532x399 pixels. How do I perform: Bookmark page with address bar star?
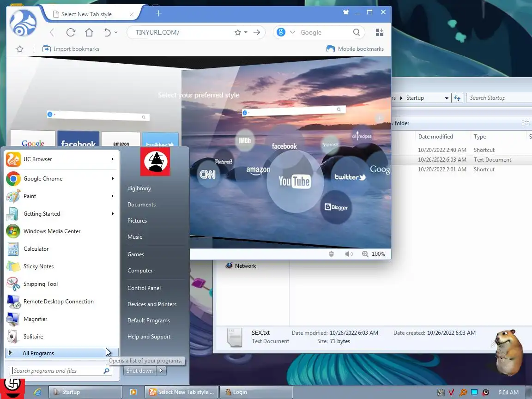click(237, 32)
